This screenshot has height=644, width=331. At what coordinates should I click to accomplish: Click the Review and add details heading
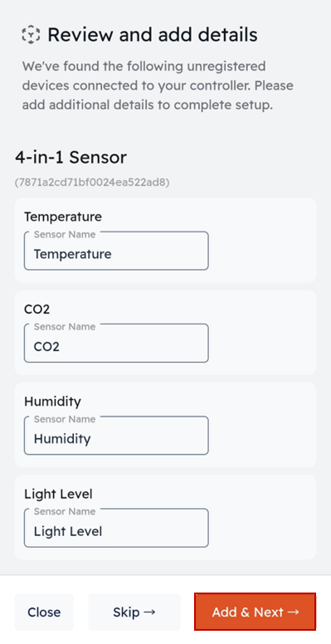153,35
